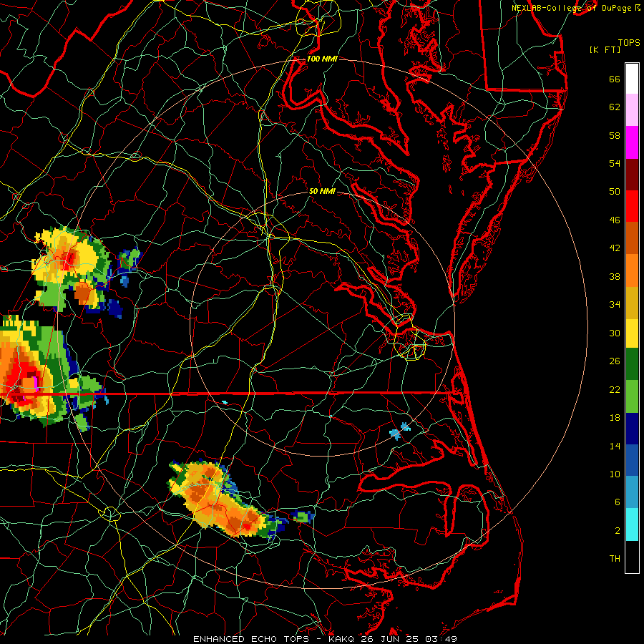This screenshot has height=644, width=644.
Task: Click the black TH legend swatch
Action: 632,557
